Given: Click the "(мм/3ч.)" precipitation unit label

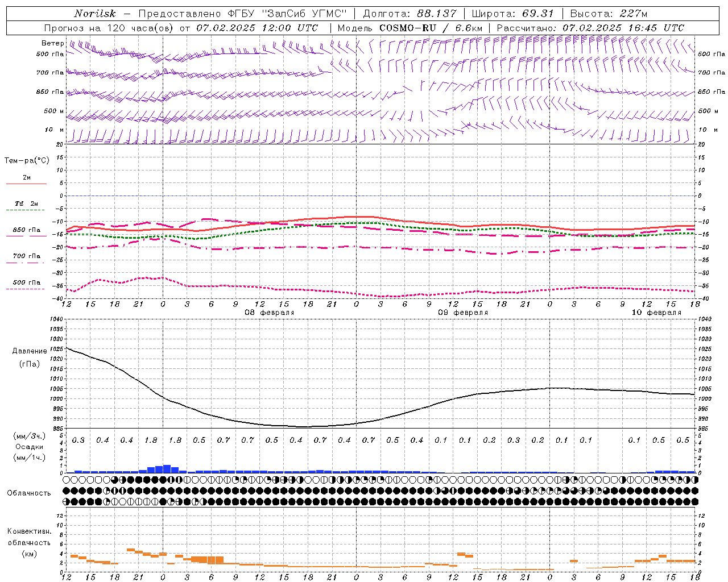Looking at the screenshot, I should tap(29, 436).
